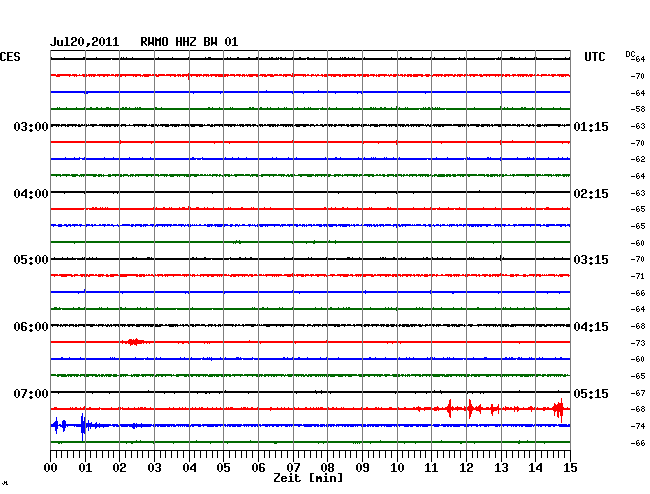The height and width of the screenshot is (494, 650).
Task: Select minute tick label 15
Action: (570, 468)
